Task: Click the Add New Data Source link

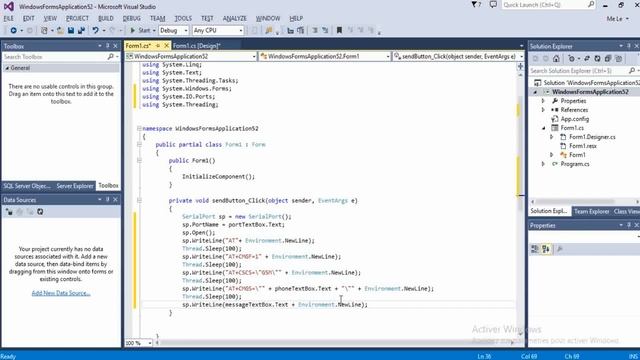Action: [61, 293]
